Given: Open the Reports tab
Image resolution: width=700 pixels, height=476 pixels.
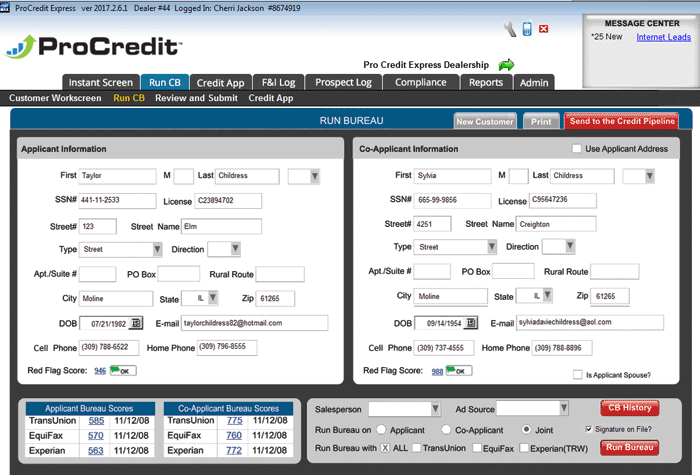Looking at the screenshot, I should tap(486, 83).
